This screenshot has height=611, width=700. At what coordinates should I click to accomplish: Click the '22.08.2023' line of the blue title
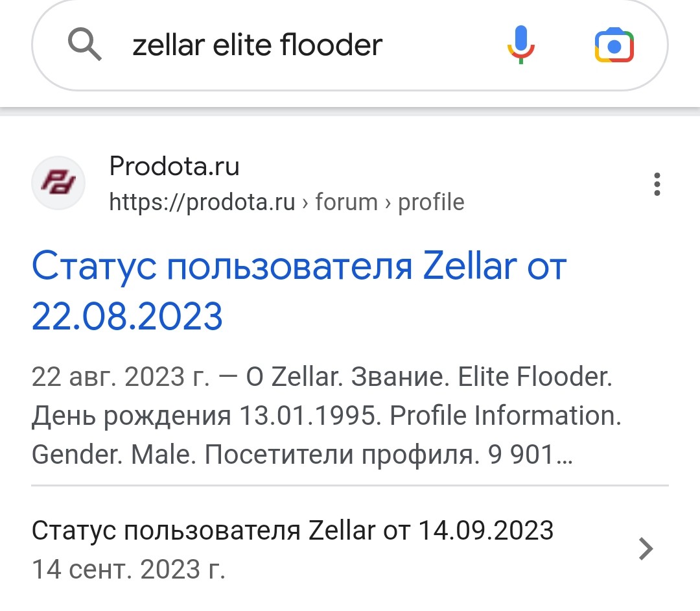coord(127,317)
